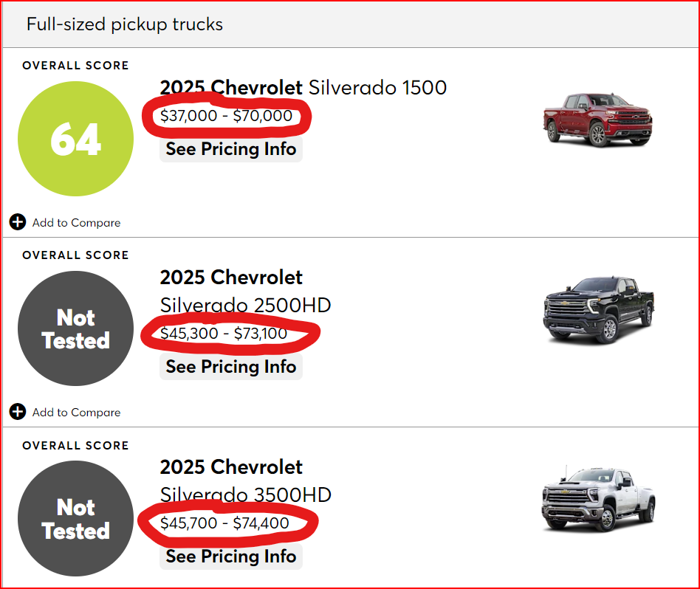
Task: Click the $45,700 - $74,400 price range
Action: (x=224, y=523)
